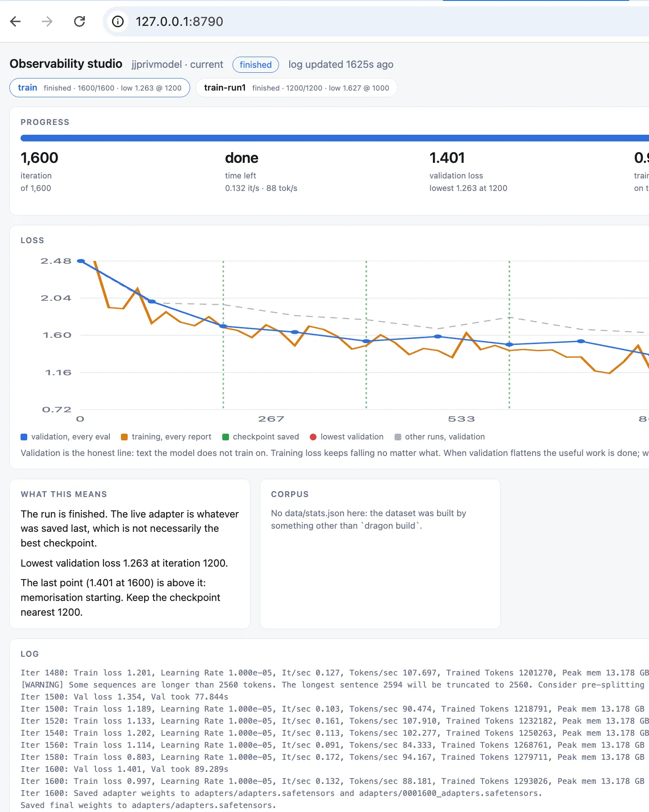
Task: Click the 1.401 validation loss value
Action: pos(447,158)
